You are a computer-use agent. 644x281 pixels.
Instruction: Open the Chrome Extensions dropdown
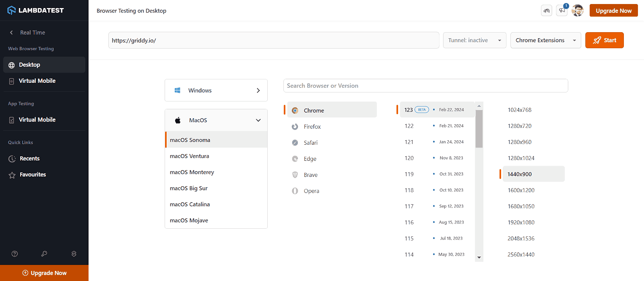[x=545, y=40]
